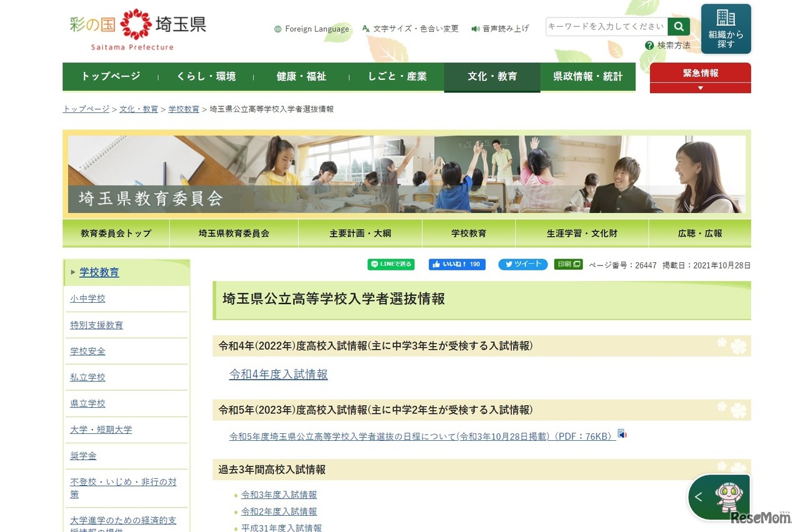Open the 令和3年度入試情報 link
The width and height of the screenshot is (800, 532).
(279, 494)
